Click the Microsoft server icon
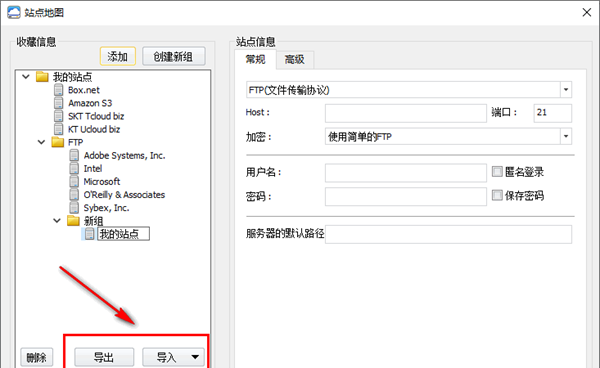Viewport: 600px width, 368px height. [74, 181]
